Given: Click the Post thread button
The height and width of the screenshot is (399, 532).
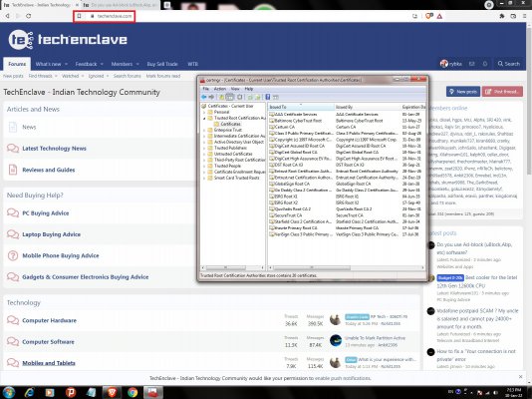Looking at the screenshot, I should (x=502, y=92).
